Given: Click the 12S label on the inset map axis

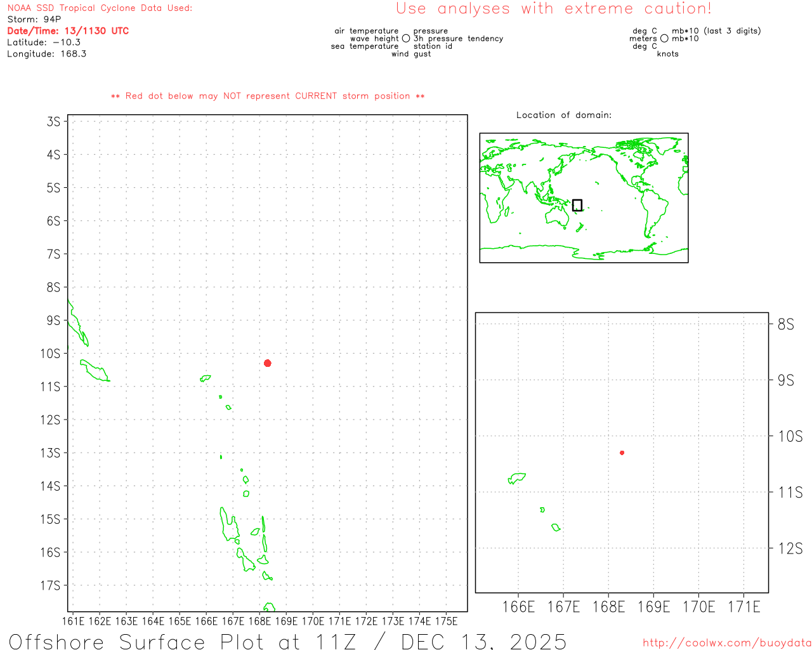Looking at the screenshot, I should pyautogui.click(x=790, y=548).
